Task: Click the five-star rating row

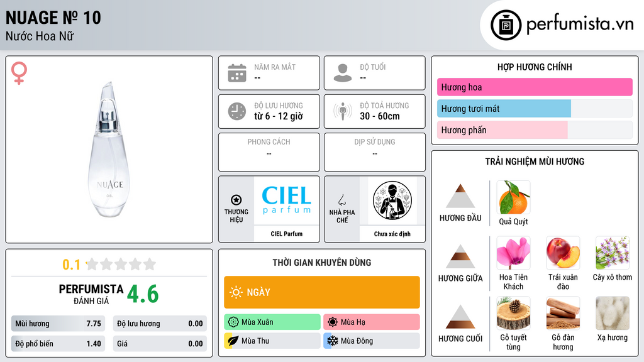Action: 121,264
